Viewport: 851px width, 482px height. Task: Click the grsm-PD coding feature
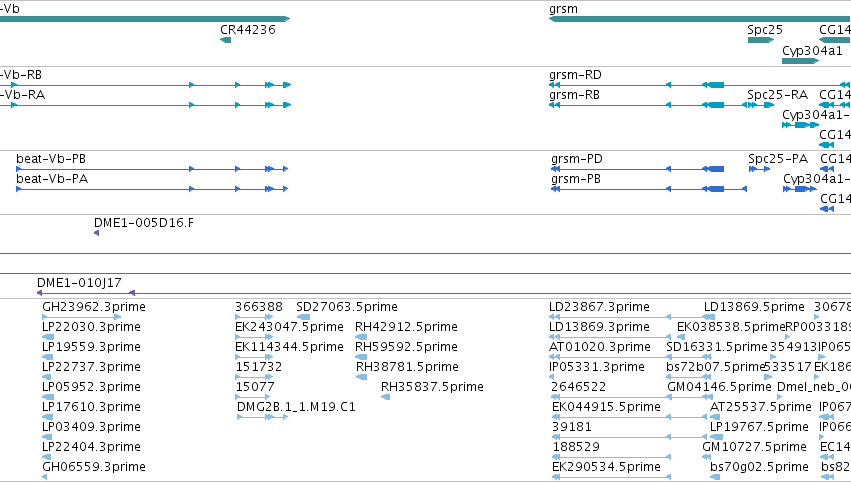click(638, 169)
